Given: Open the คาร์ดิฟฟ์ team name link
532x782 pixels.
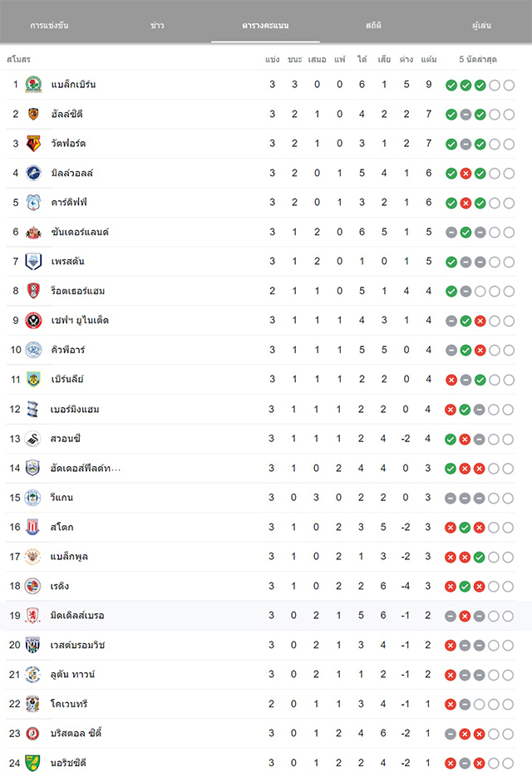Looking at the screenshot, I should pyautogui.click(x=69, y=203).
